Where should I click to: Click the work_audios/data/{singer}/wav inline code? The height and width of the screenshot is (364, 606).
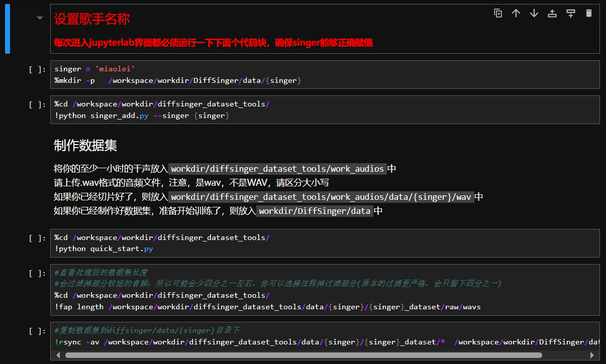click(x=321, y=197)
